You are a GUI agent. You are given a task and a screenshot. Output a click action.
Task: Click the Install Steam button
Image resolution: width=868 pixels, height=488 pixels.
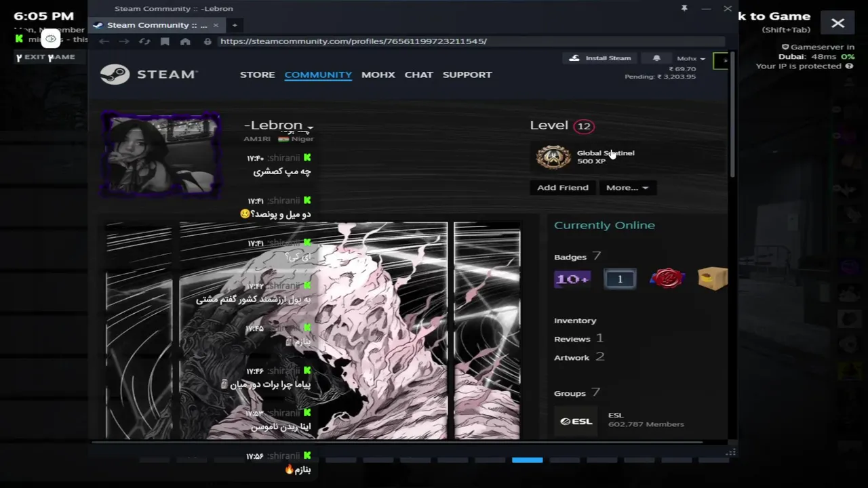pyautogui.click(x=600, y=58)
